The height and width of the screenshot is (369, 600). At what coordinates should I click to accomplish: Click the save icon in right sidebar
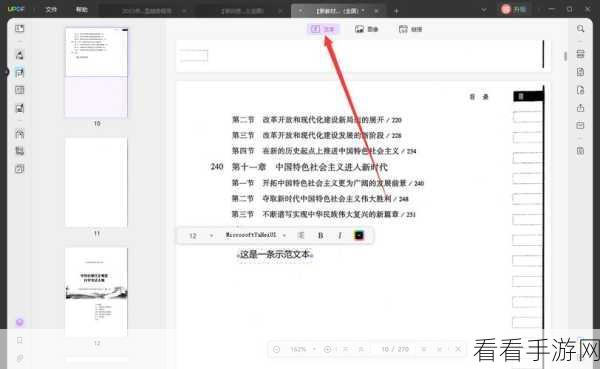pyautogui.click(x=580, y=151)
